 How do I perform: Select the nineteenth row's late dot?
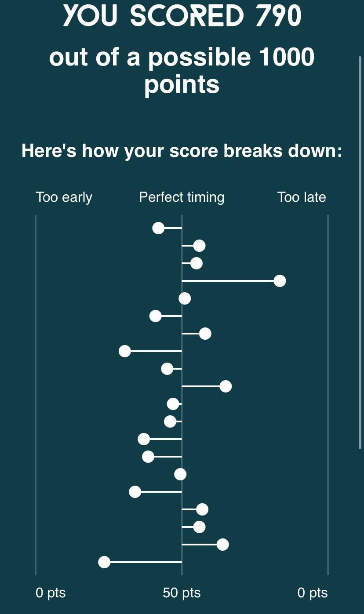(x=223, y=545)
